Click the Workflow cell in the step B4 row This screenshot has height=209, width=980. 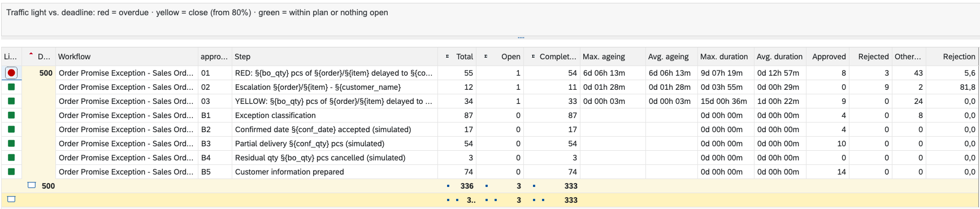(127, 158)
